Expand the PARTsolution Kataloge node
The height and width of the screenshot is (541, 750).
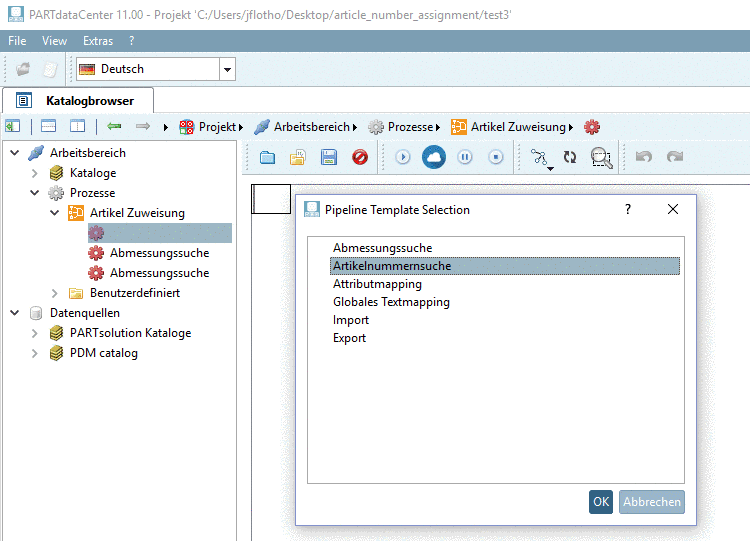[x=34, y=333]
